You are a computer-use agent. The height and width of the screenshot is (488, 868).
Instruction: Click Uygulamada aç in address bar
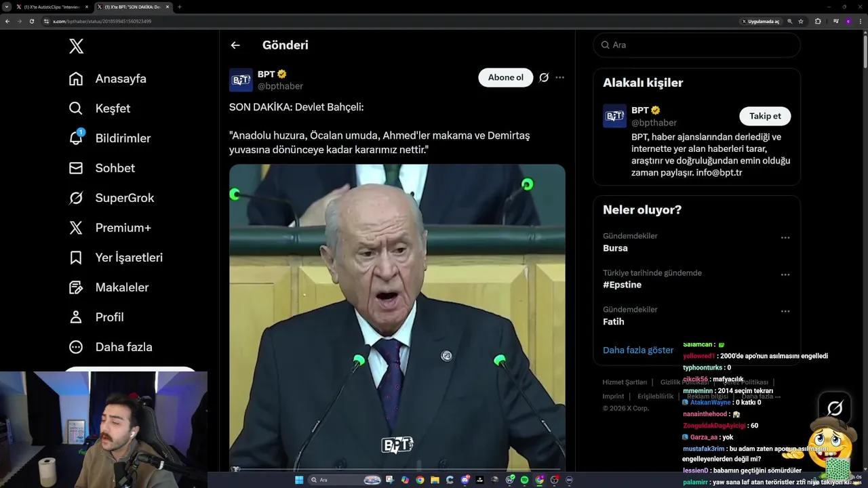[760, 22]
